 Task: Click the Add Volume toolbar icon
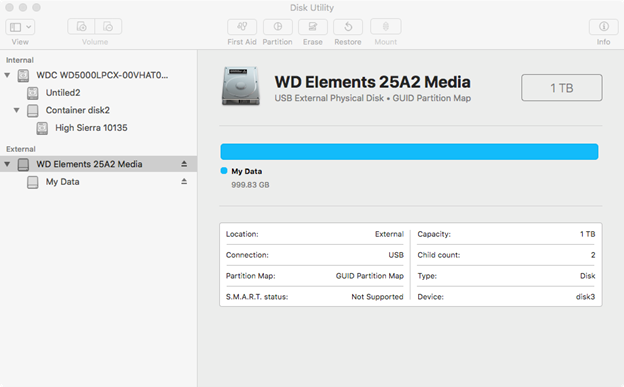click(x=81, y=27)
